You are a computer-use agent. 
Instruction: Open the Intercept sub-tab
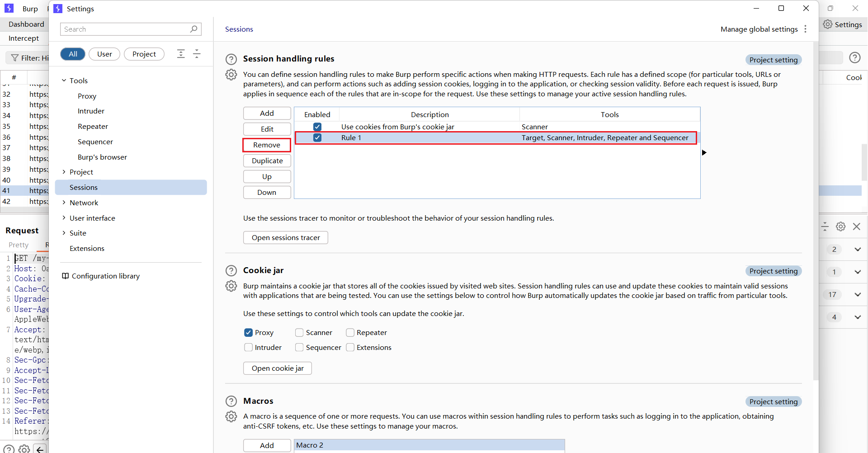point(24,38)
